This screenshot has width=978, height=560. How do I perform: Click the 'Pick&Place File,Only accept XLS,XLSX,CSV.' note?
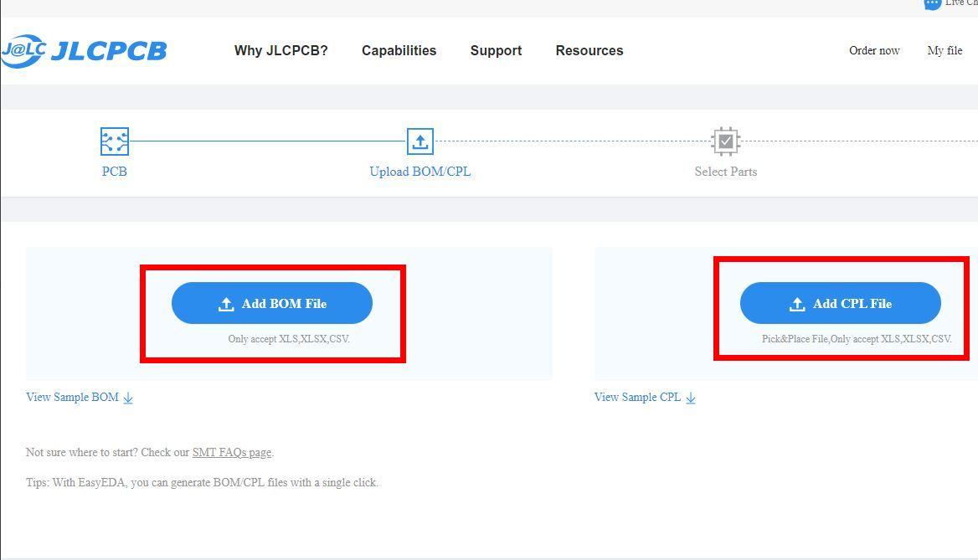[857, 339]
